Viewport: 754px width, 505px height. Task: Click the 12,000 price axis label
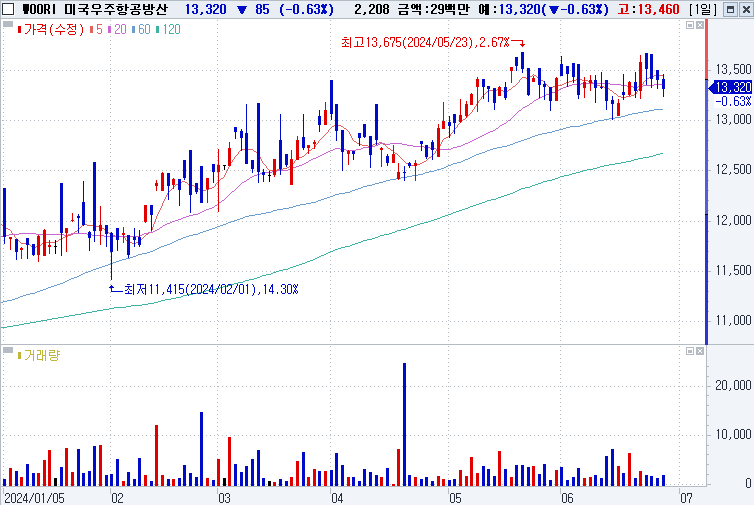733,220
